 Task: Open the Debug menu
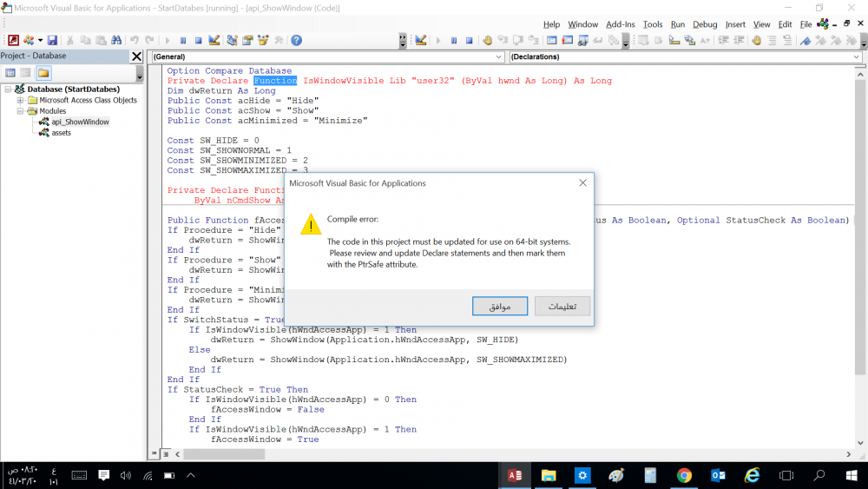click(705, 24)
